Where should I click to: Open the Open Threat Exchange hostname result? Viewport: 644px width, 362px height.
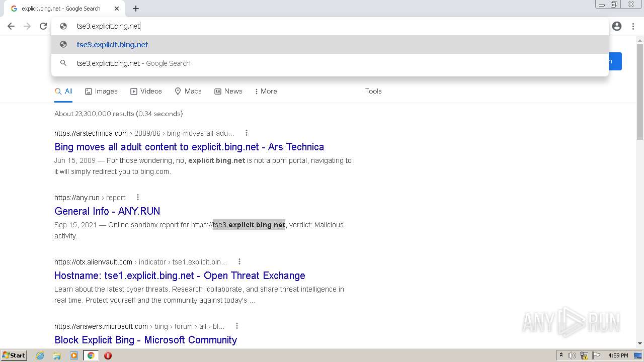(180, 276)
